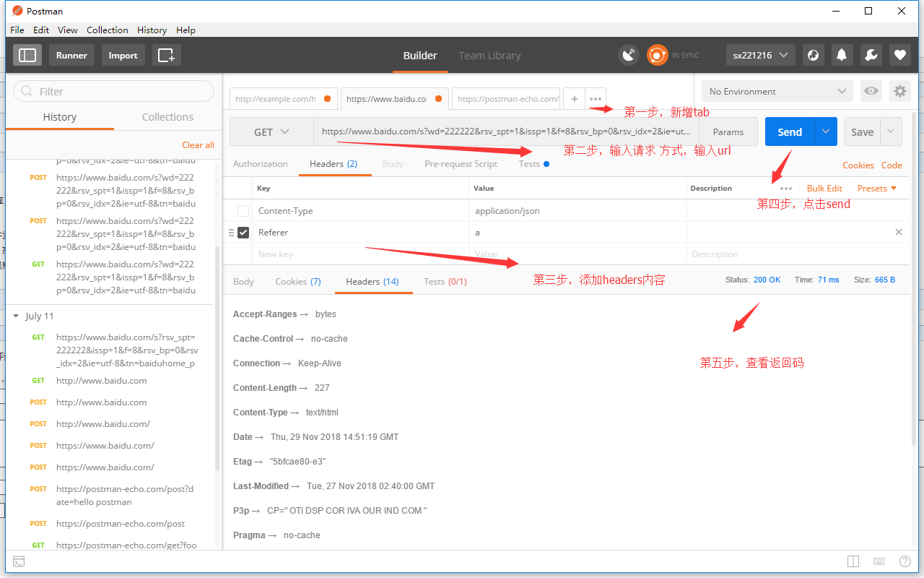Open the postman-echo.com request tab

pyautogui.click(x=507, y=99)
